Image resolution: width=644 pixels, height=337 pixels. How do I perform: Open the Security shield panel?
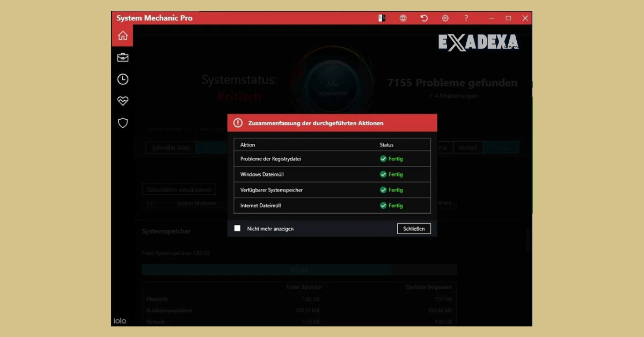pos(122,123)
